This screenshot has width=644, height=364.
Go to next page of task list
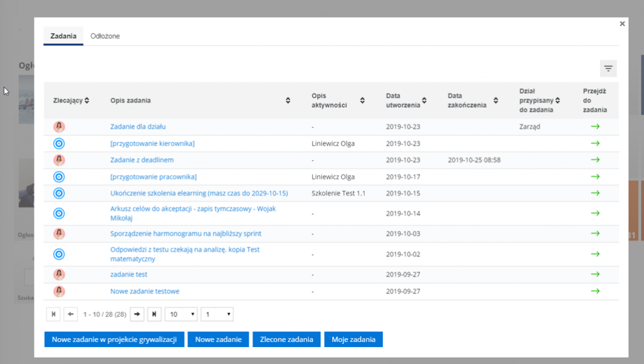pyautogui.click(x=137, y=314)
